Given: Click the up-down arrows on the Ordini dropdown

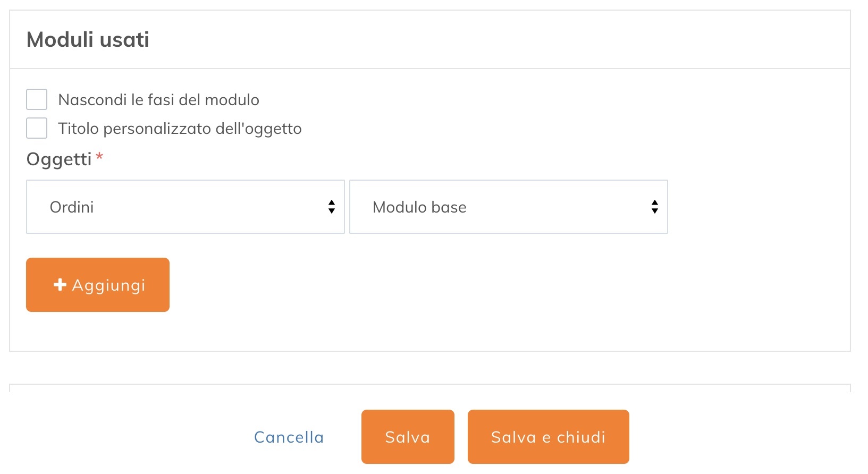Looking at the screenshot, I should 331,207.
